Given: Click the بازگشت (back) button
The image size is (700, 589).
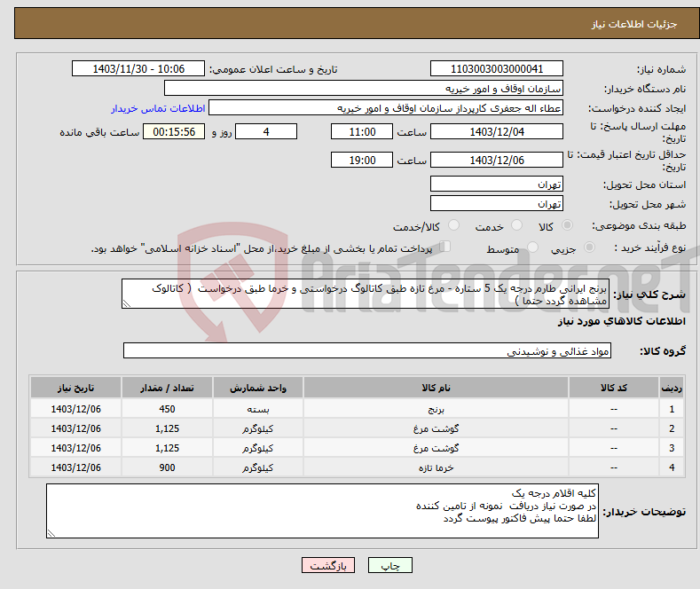Looking at the screenshot, I should [328, 565].
